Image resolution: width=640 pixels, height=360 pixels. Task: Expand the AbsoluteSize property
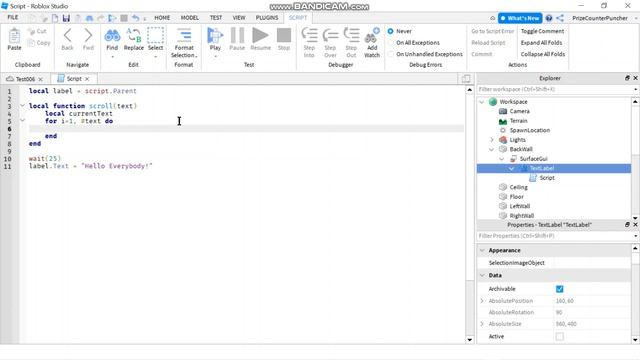(x=482, y=324)
